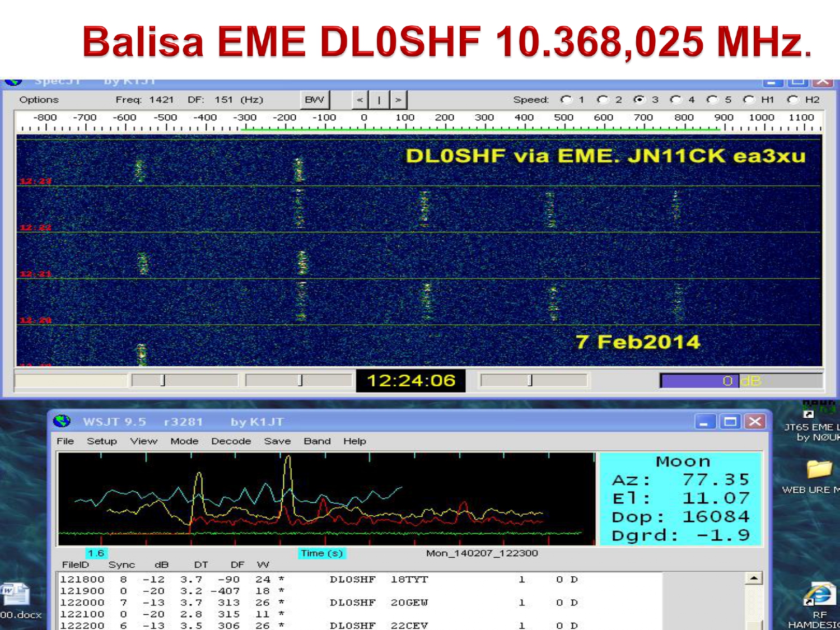The height and width of the screenshot is (630, 840).
Task: Open the RF HAMDESIGN Internet Explorer shortcut
Action: pyautogui.click(x=819, y=595)
